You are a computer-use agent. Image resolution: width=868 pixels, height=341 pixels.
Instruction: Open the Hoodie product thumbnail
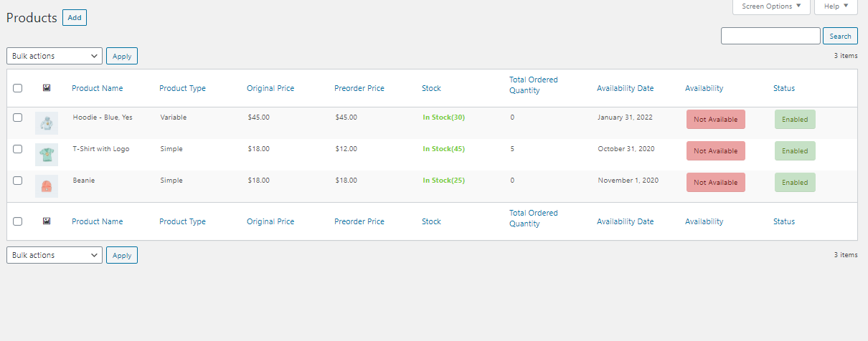(47, 123)
